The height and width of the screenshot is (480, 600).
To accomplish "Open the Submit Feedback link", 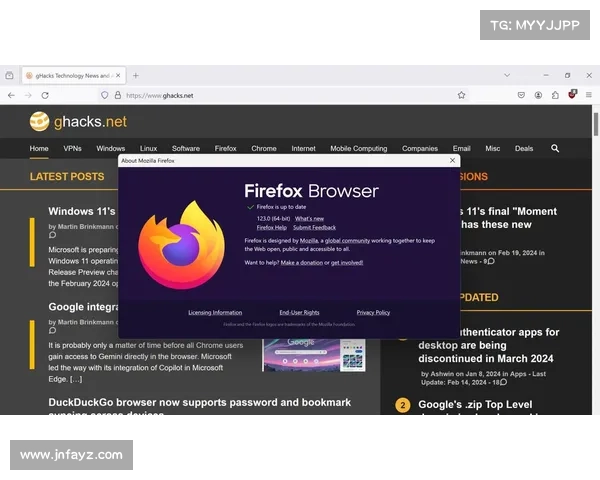I will coord(314,228).
